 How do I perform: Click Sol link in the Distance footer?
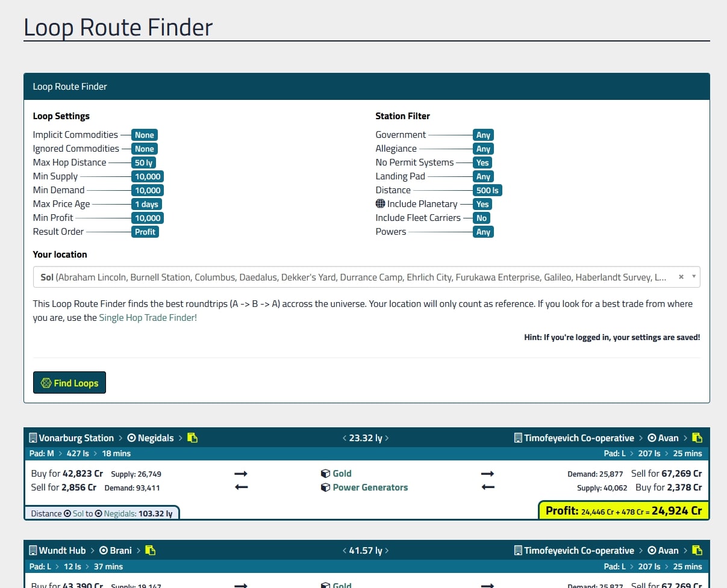click(78, 513)
